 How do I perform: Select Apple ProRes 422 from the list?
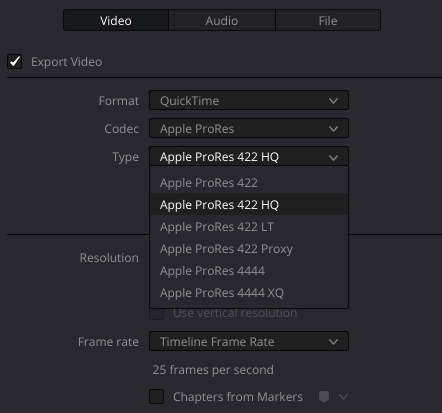pos(249,183)
